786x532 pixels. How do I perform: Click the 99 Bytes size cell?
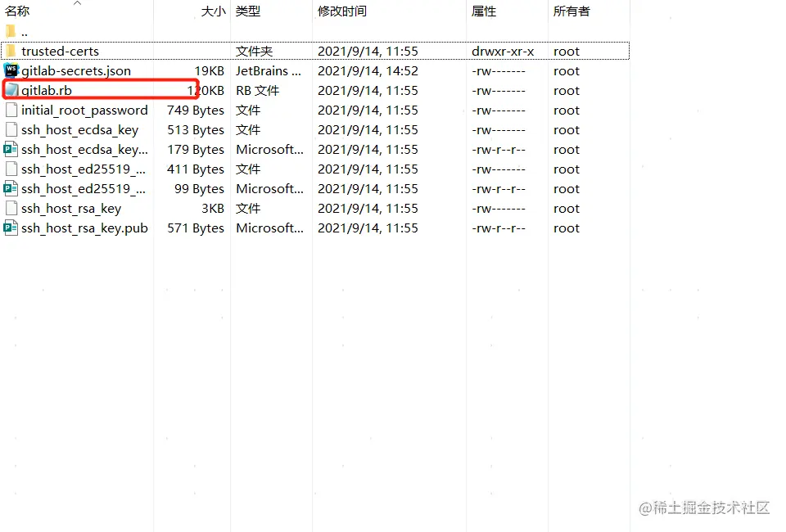[x=199, y=189]
